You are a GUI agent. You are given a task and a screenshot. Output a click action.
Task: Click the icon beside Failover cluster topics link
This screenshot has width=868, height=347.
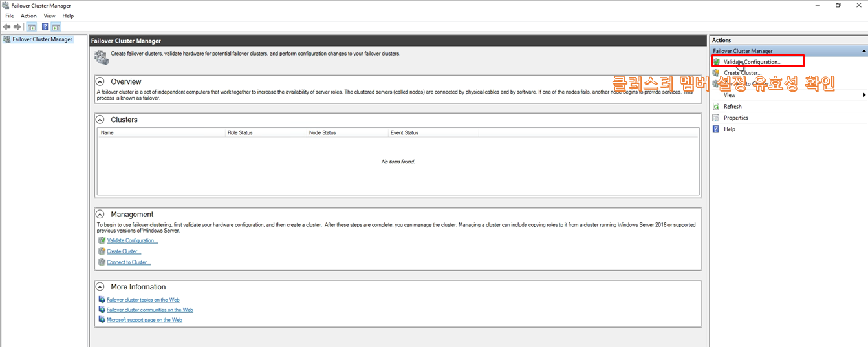pyautogui.click(x=102, y=300)
